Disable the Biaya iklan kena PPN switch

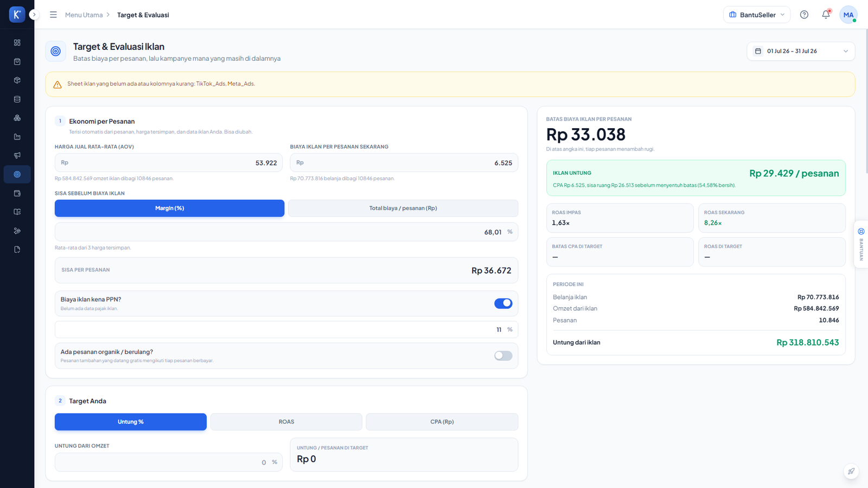click(x=503, y=303)
